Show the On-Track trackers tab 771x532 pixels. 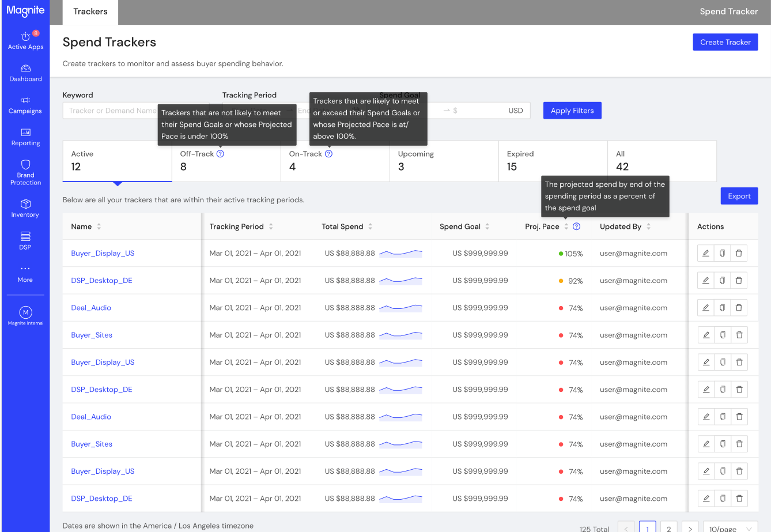335,161
